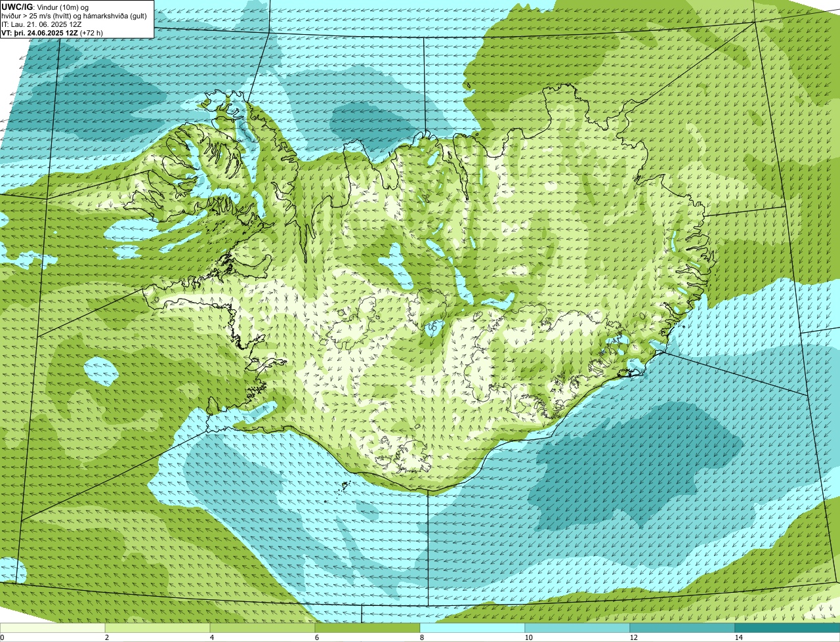Click the 0–2 m/s pale cream legend swatch

point(52,628)
